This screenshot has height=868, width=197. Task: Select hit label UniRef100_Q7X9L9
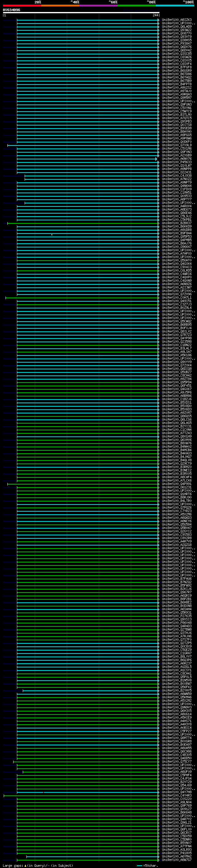pos(177,145)
